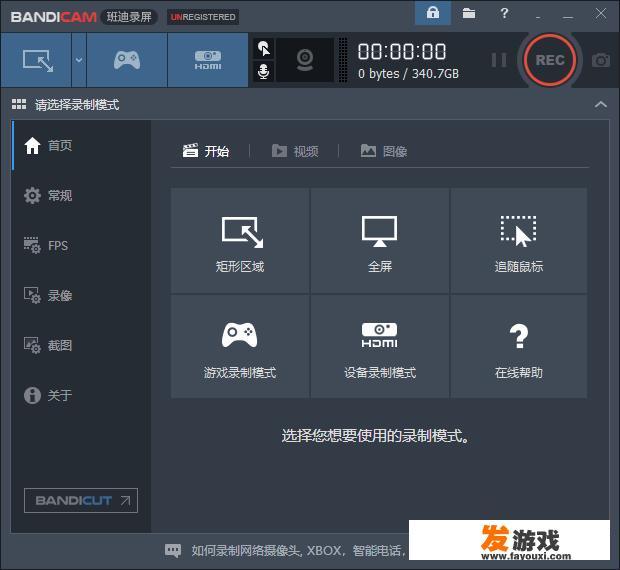Click the 0 bytes / 340.7GB storage text

click(x=408, y=74)
